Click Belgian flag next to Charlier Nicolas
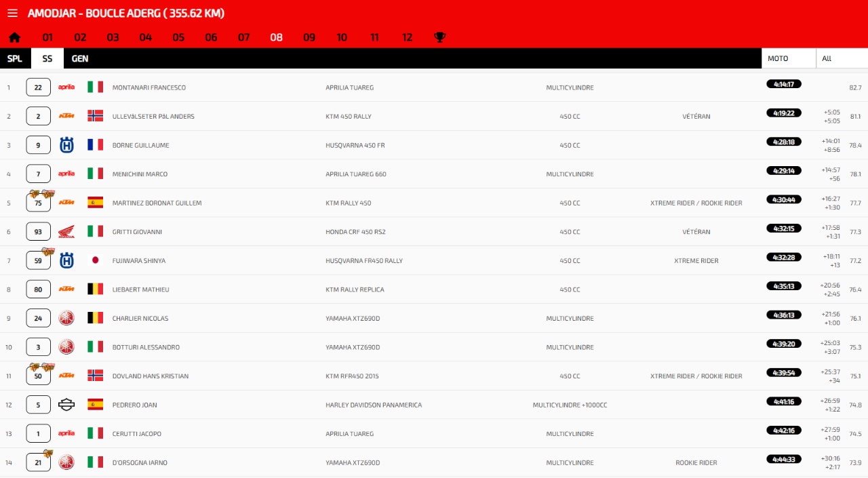The width and height of the screenshot is (868, 478). point(95,318)
